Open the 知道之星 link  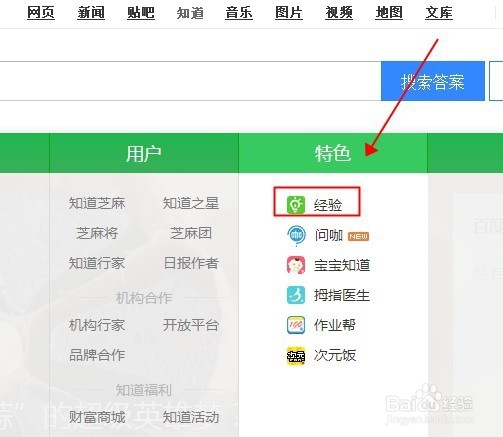(191, 203)
